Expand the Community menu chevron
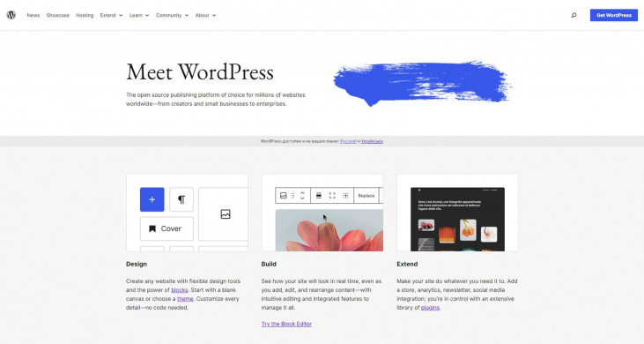Screen dimensions: 644x344 pos(187,15)
